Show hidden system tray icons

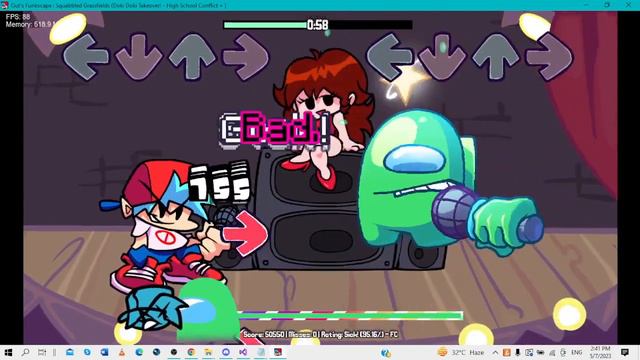click(x=495, y=352)
